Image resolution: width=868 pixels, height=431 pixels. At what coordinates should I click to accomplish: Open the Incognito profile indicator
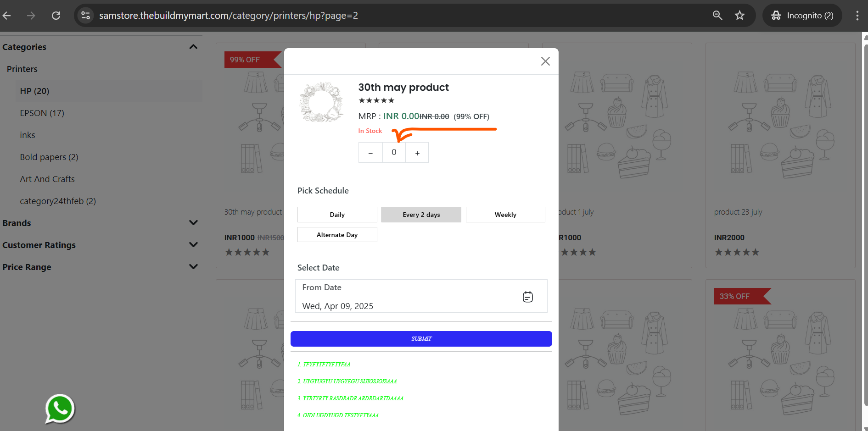(x=802, y=16)
